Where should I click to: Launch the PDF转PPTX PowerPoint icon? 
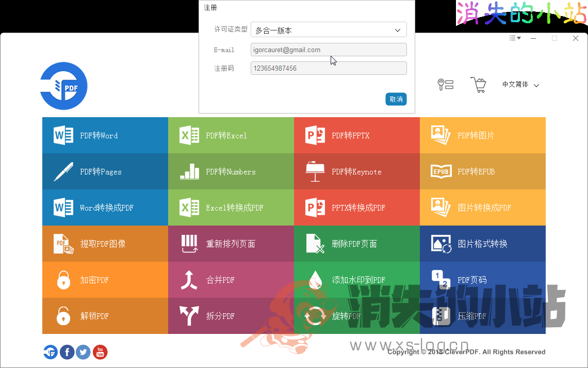[x=315, y=135]
